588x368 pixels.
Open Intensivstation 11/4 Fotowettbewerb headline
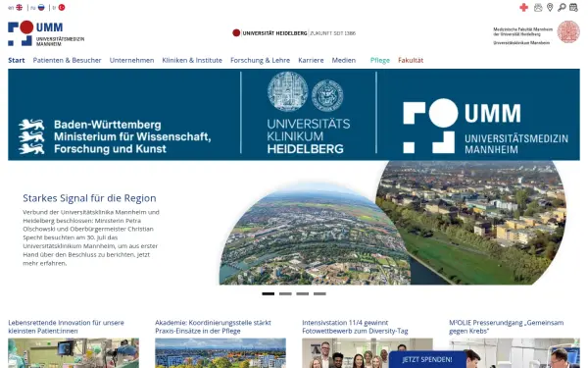click(355, 327)
